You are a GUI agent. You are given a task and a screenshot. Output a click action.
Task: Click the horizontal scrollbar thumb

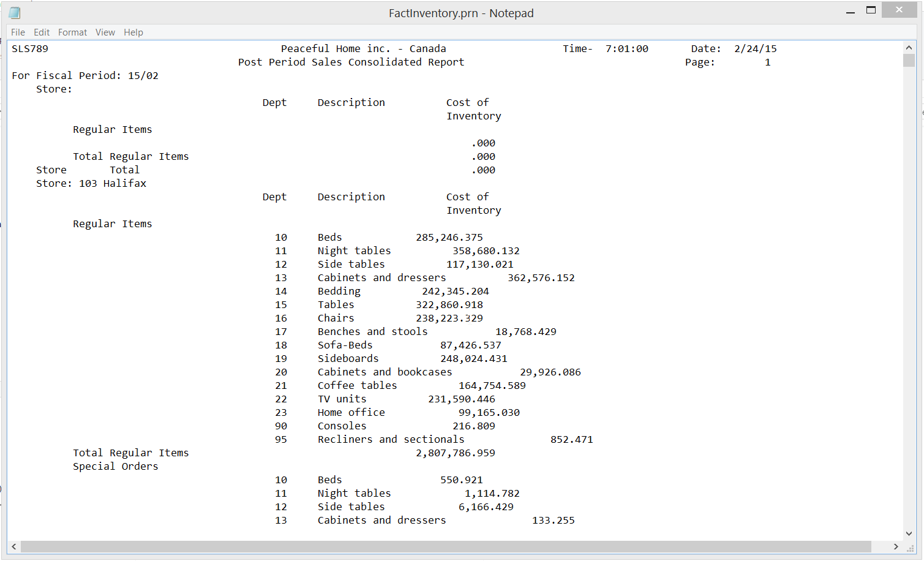[x=445, y=546]
